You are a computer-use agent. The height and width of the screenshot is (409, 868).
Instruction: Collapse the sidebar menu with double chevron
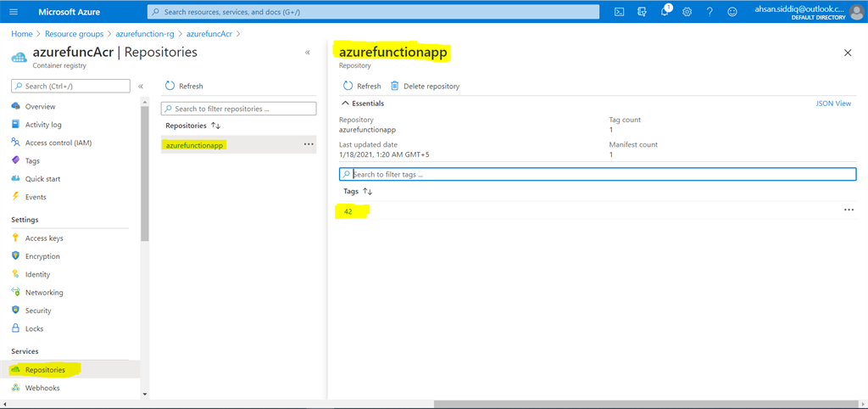click(141, 86)
